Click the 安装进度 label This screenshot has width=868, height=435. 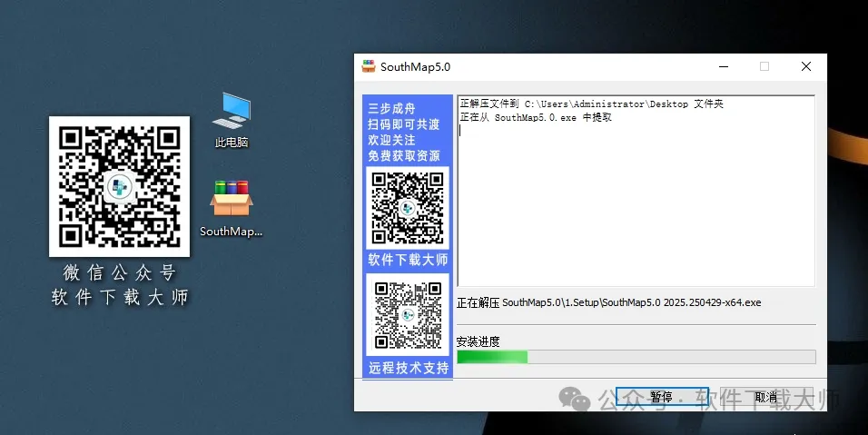pyautogui.click(x=478, y=341)
